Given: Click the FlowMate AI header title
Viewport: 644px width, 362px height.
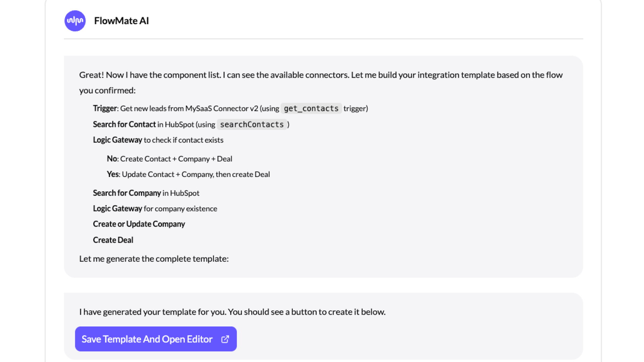Looking at the screenshot, I should 121,21.
